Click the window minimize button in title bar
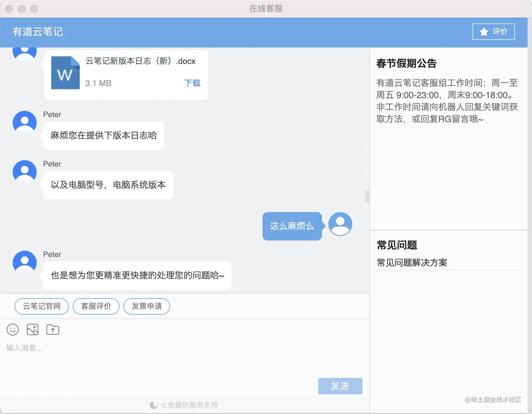This screenshot has width=532, height=414. (21, 9)
